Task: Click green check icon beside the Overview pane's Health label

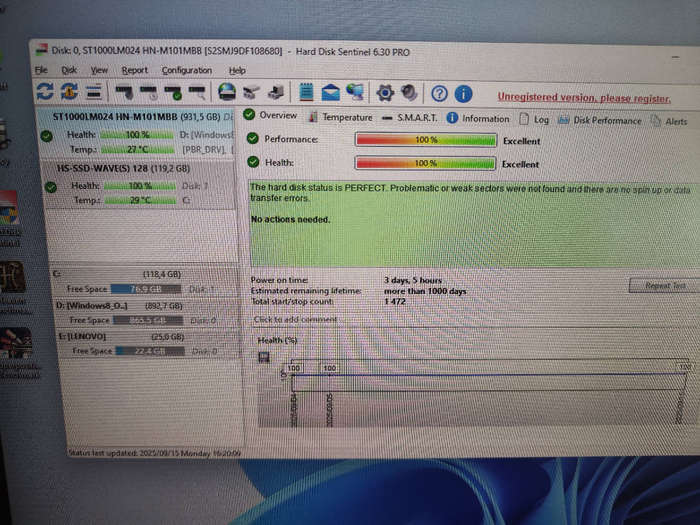Action: pyautogui.click(x=253, y=162)
